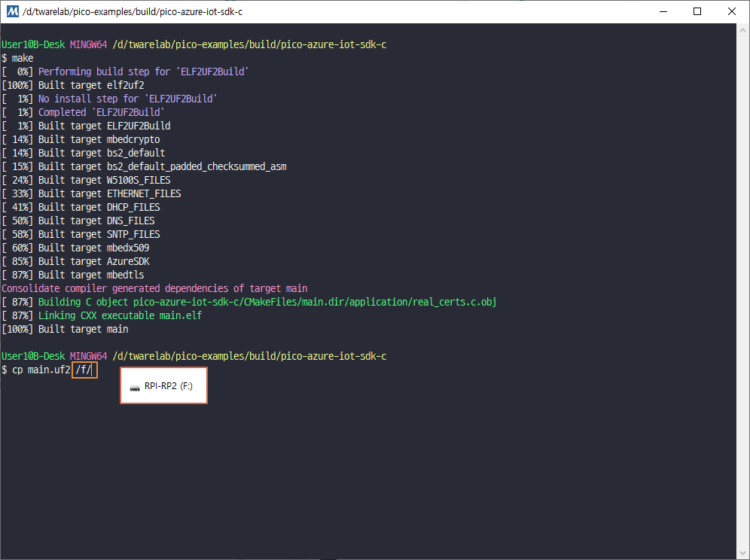Click the 'Built target AzureSDK' line

[75, 261]
